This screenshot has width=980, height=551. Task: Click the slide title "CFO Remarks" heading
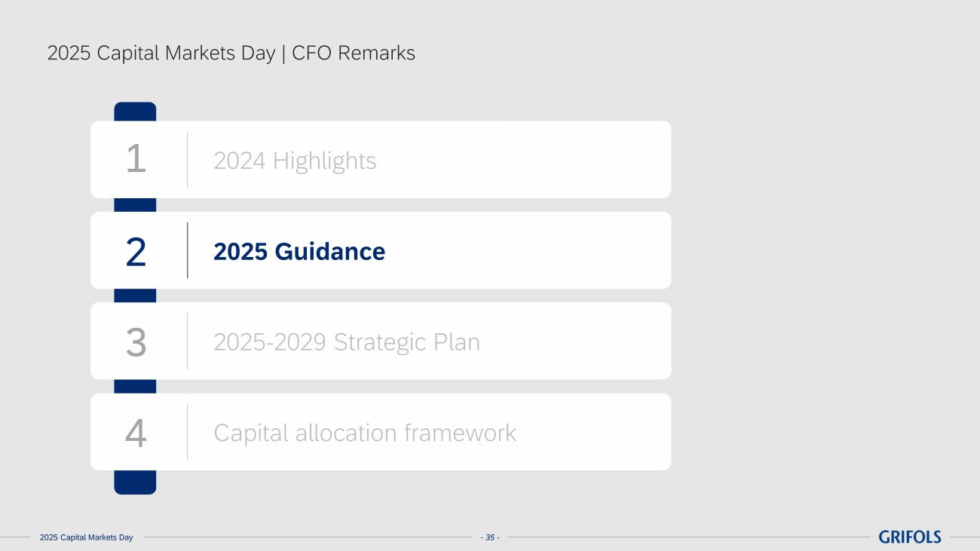pos(353,54)
